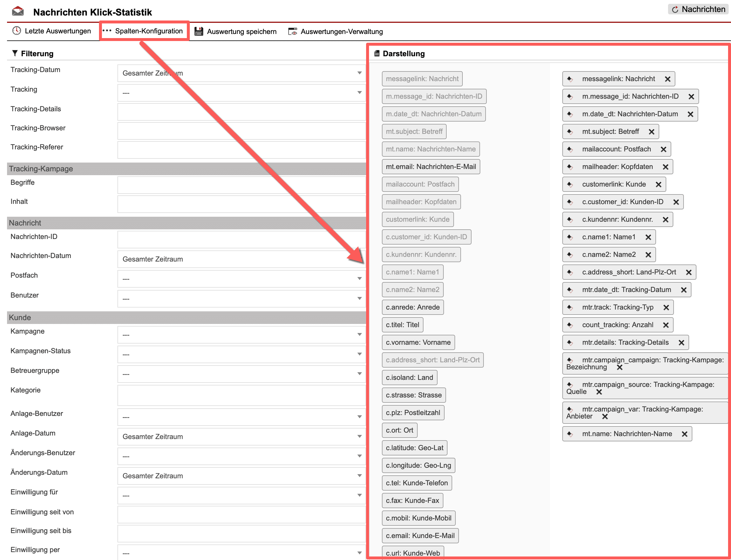This screenshot has height=560, width=731.
Task: Click the Nachrichten-ID filter input field
Action: click(241, 239)
